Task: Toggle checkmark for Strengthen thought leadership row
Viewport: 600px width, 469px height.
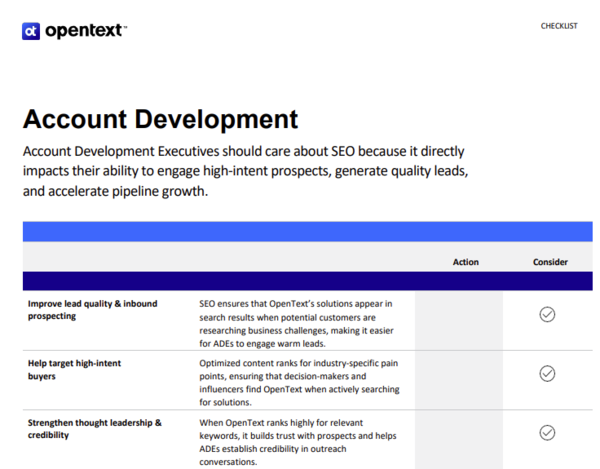Action: click(x=547, y=433)
